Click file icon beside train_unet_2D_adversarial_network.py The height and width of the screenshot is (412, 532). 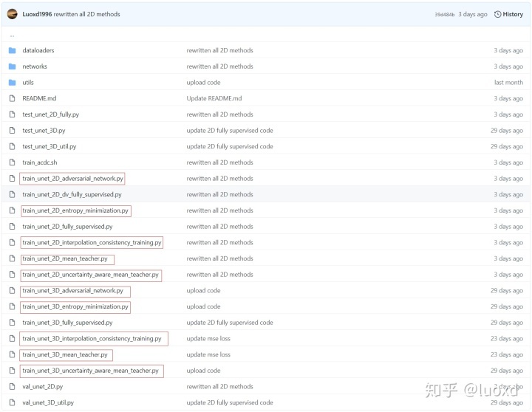pyautogui.click(x=13, y=179)
